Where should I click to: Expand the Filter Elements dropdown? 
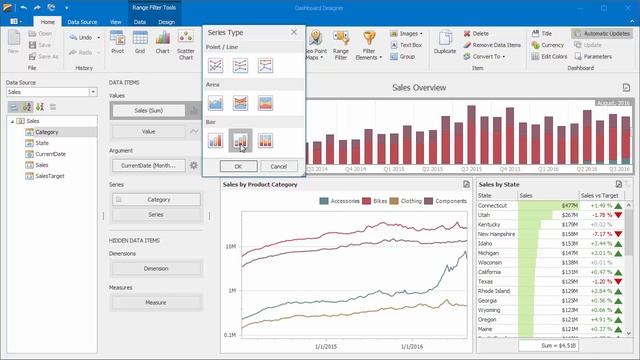pyautogui.click(x=380, y=58)
